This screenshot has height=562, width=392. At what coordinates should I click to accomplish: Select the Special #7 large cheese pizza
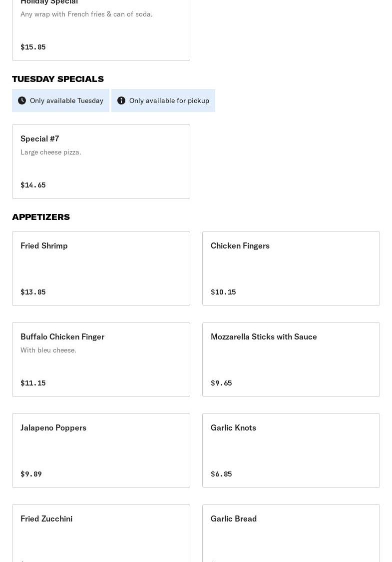click(101, 161)
